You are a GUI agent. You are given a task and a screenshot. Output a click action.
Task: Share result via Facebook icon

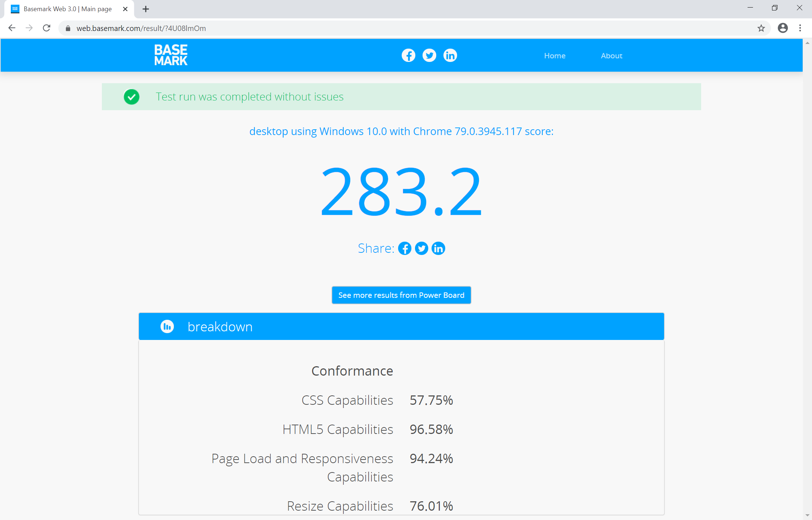pyautogui.click(x=405, y=248)
